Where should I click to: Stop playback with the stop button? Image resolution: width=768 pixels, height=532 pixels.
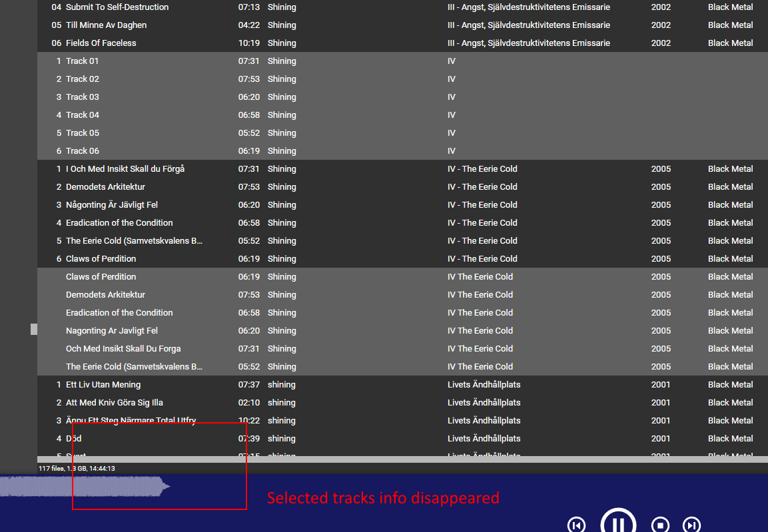tap(660, 525)
